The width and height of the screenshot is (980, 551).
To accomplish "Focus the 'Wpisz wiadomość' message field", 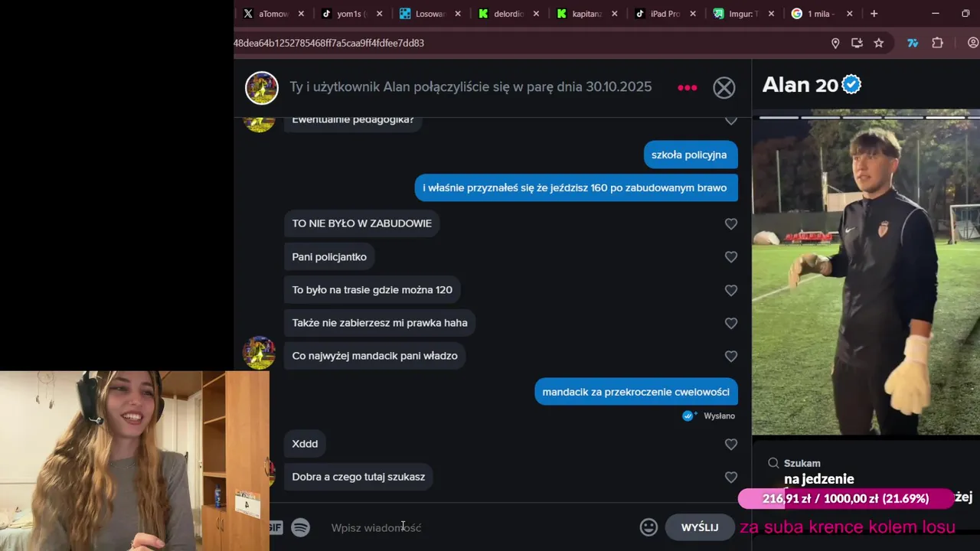I will [475, 527].
